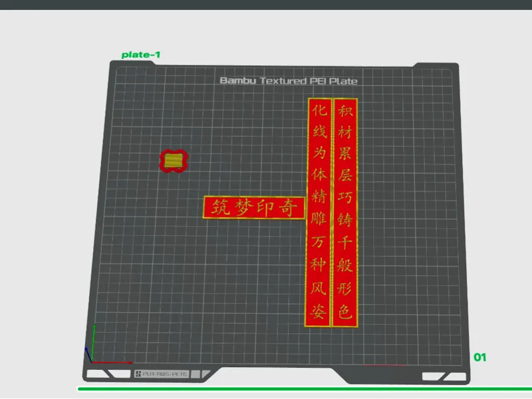532x399 pixels.
Task: Click the red X-axis arrow of the origin gizmo
Action: (x=112, y=362)
